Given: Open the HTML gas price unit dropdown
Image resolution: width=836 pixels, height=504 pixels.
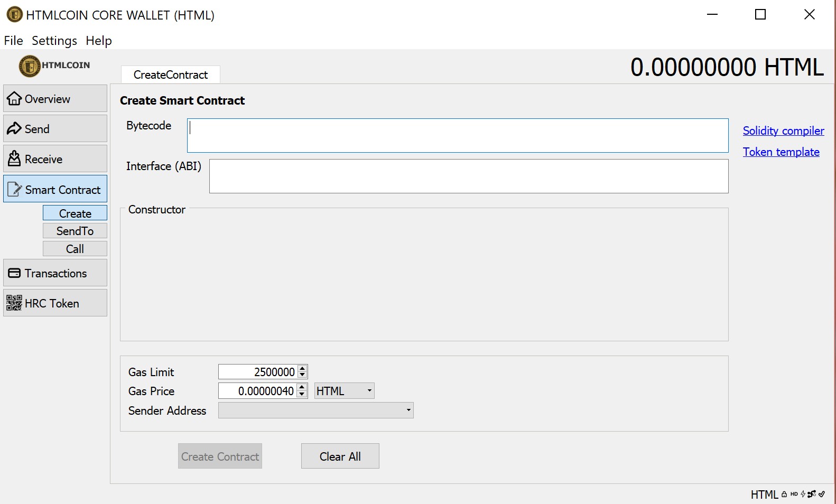Looking at the screenshot, I should (345, 391).
